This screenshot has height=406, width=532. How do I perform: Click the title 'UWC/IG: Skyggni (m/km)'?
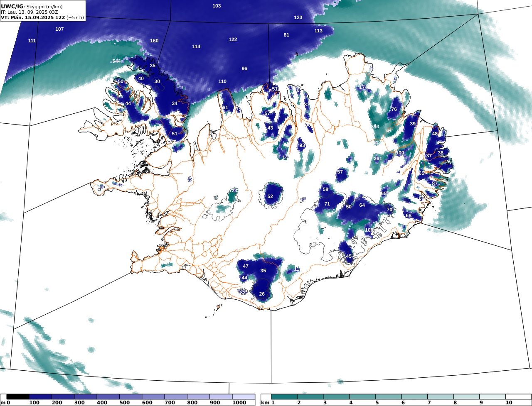coord(32,7)
